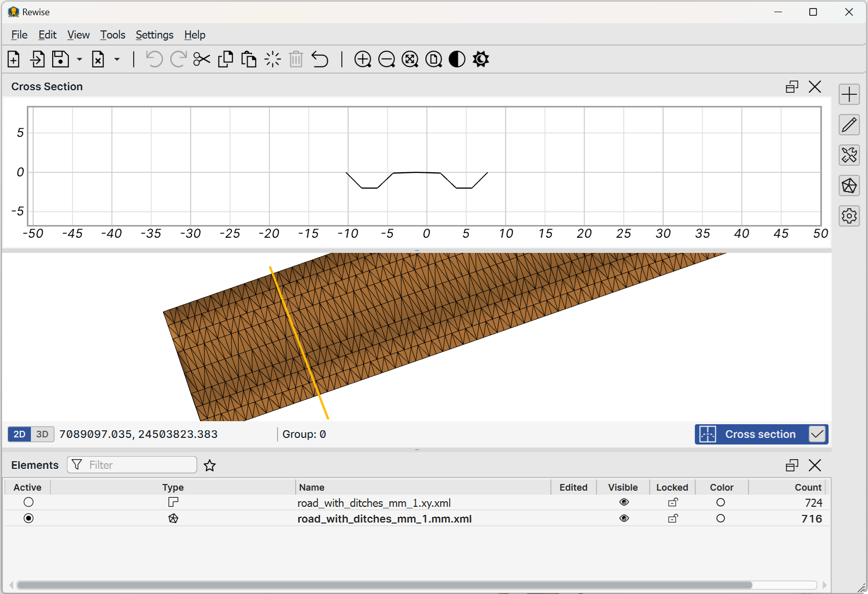The height and width of the screenshot is (594, 868).
Task: Hide road_with_ditches_mm_1.mm.xml via eye icon
Action: 624,518
